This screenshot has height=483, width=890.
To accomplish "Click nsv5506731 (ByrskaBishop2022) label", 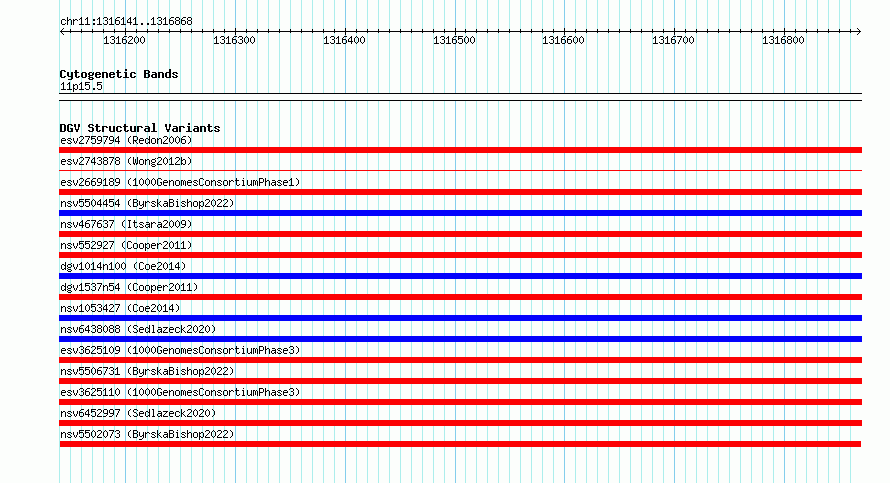I will point(147,371).
